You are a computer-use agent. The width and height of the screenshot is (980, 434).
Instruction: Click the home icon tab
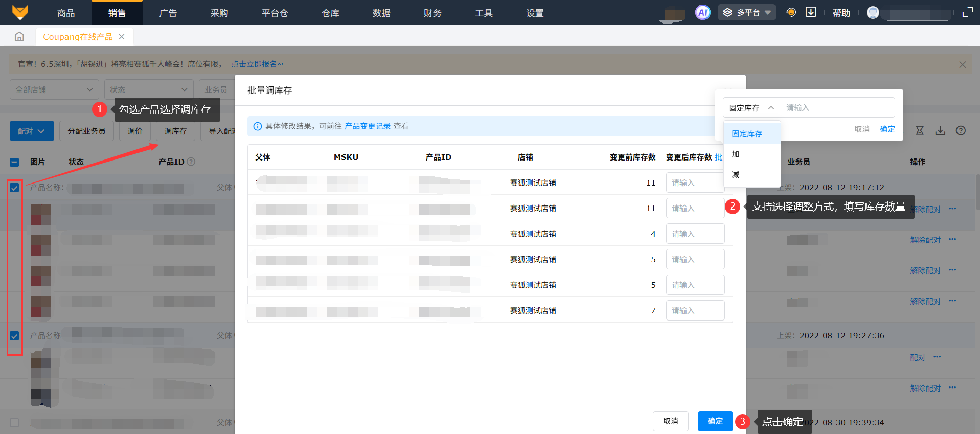[19, 37]
